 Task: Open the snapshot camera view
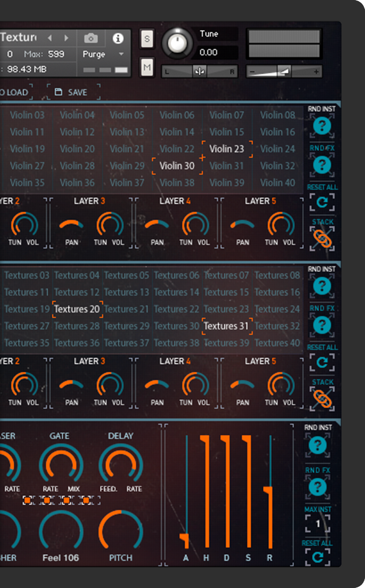coord(91,38)
